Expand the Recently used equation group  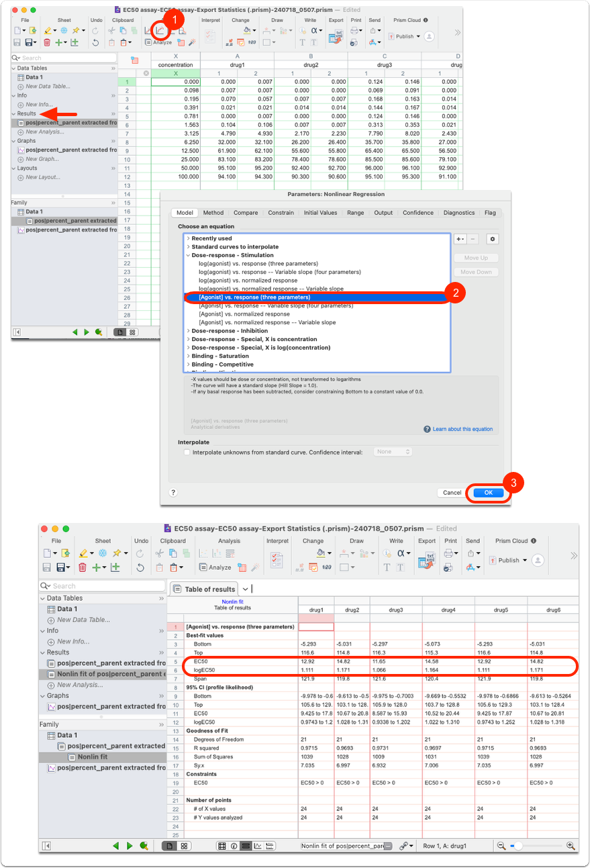click(188, 238)
